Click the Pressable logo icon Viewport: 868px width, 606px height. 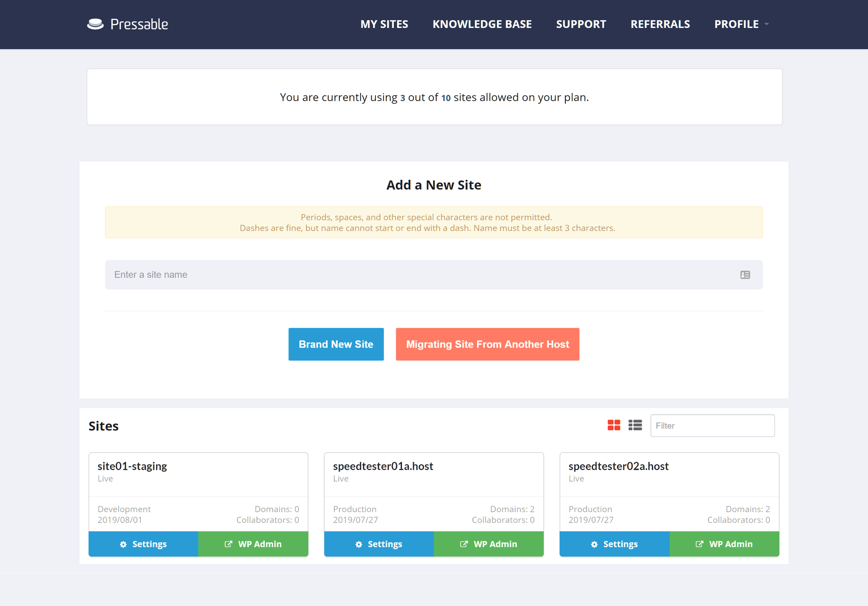point(95,24)
